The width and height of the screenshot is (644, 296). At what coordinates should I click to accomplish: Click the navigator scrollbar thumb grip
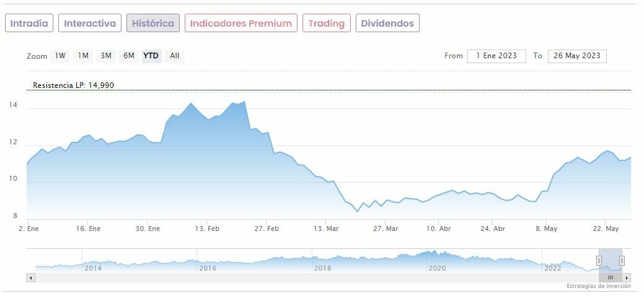[610, 278]
